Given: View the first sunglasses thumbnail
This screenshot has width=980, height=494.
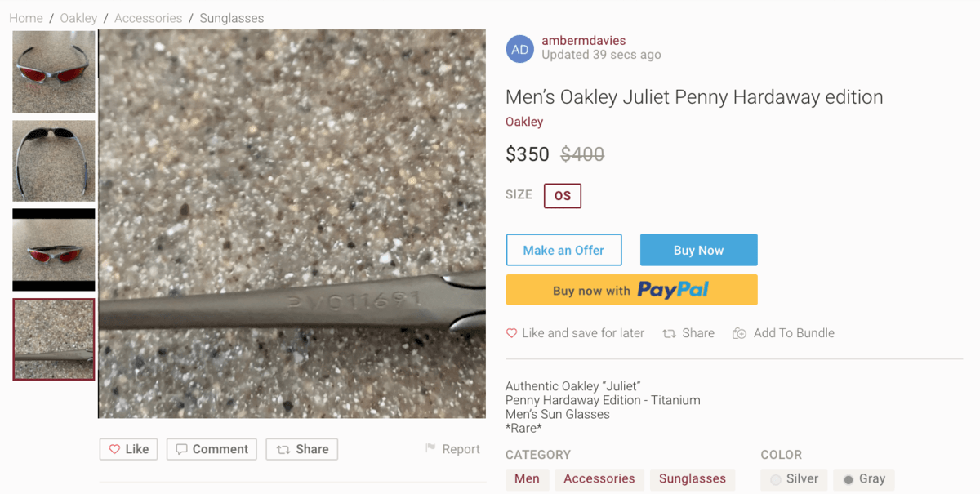Looking at the screenshot, I should 54,72.
